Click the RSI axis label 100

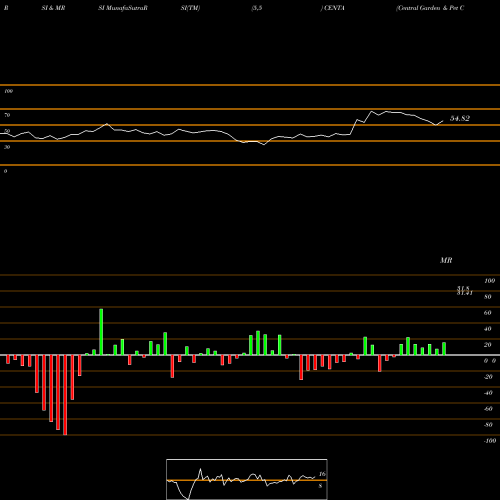click(8, 91)
